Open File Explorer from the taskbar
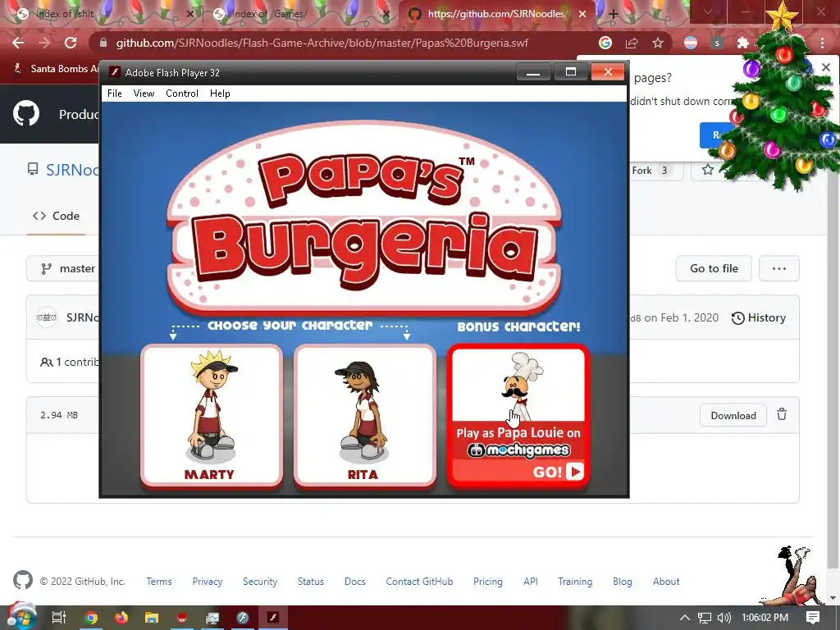The height and width of the screenshot is (630, 840). click(x=152, y=618)
